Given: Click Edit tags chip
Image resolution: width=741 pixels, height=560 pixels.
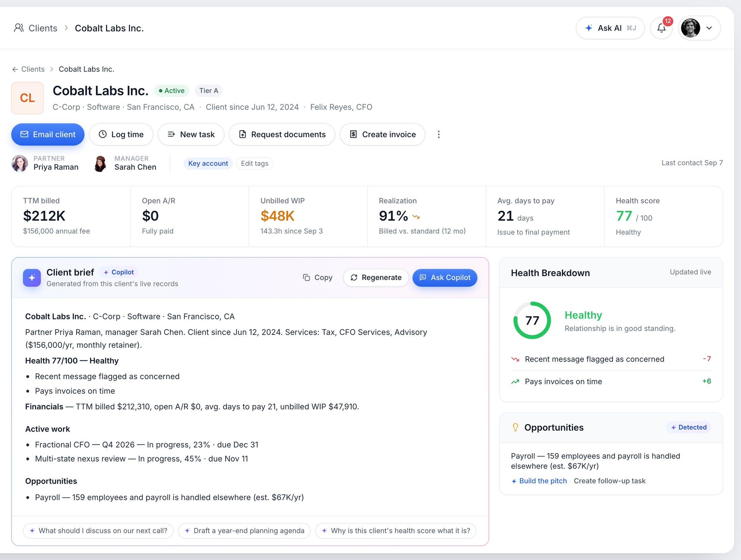Looking at the screenshot, I should (255, 163).
